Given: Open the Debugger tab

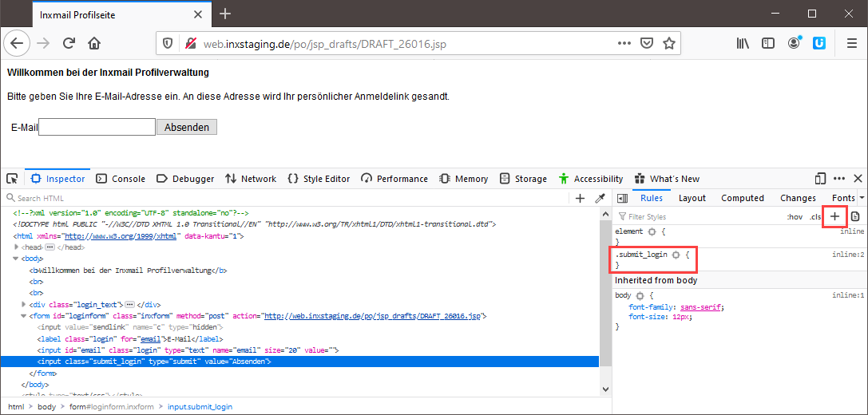Looking at the screenshot, I should tap(185, 179).
